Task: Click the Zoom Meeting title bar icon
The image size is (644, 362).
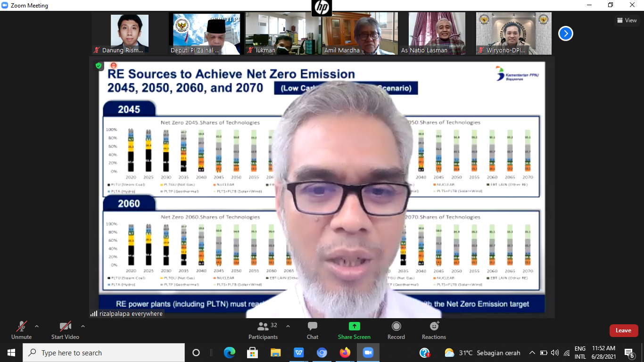Action: [5, 5]
